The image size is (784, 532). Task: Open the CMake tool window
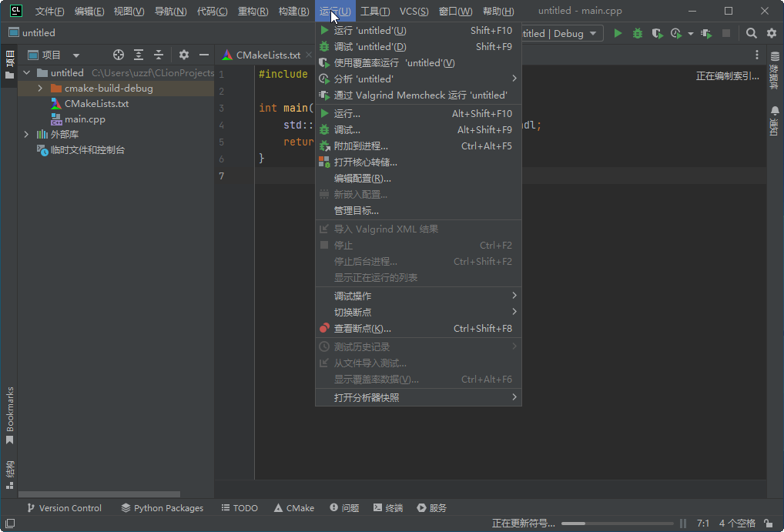click(x=294, y=508)
